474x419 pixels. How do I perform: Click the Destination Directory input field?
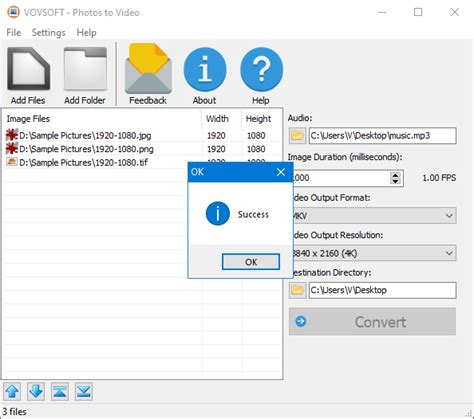pyautogui.click(x=382, y=290)
